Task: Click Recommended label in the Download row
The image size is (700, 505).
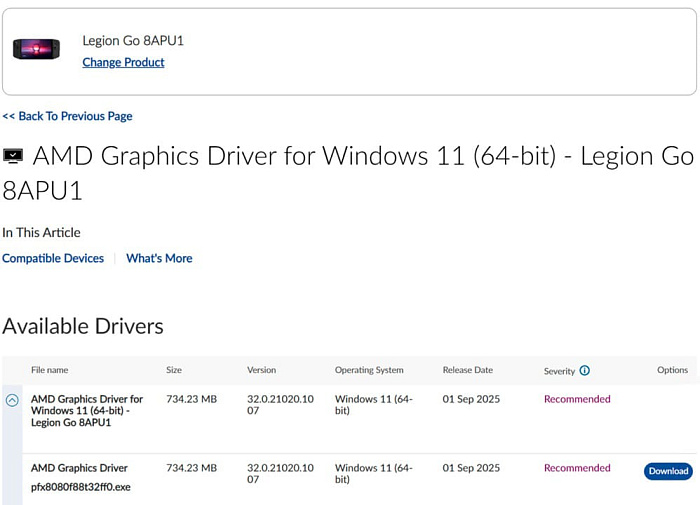Action: (x=577, y=468)
